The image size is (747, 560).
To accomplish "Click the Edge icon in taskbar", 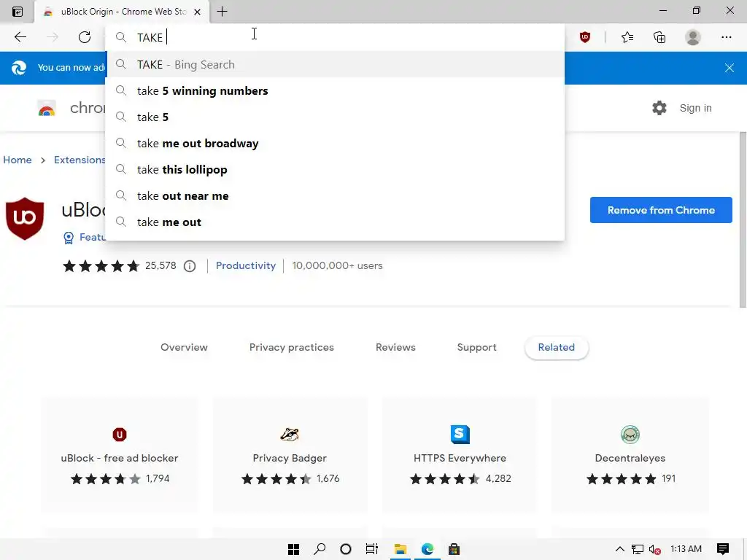I will pos(427,549).
